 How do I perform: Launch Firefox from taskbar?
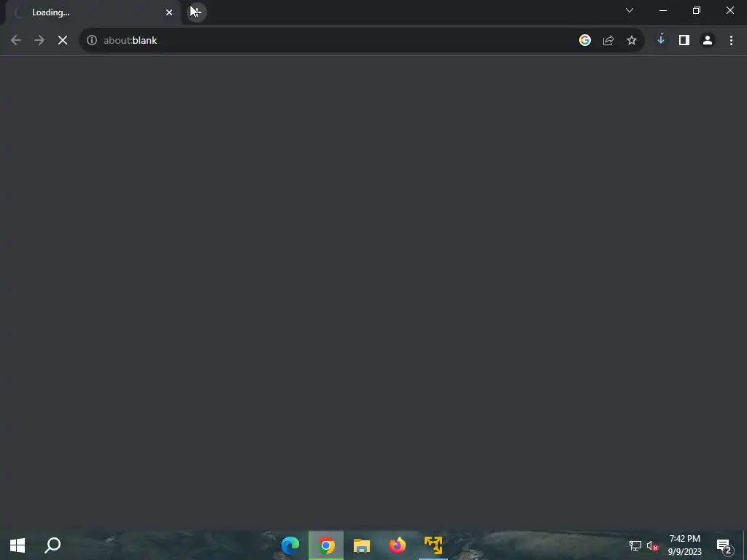[398, 545]
